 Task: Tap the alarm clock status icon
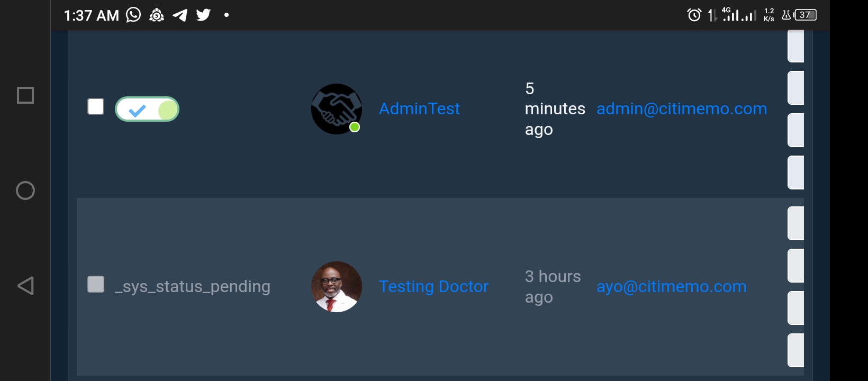(x=694, y=15)
